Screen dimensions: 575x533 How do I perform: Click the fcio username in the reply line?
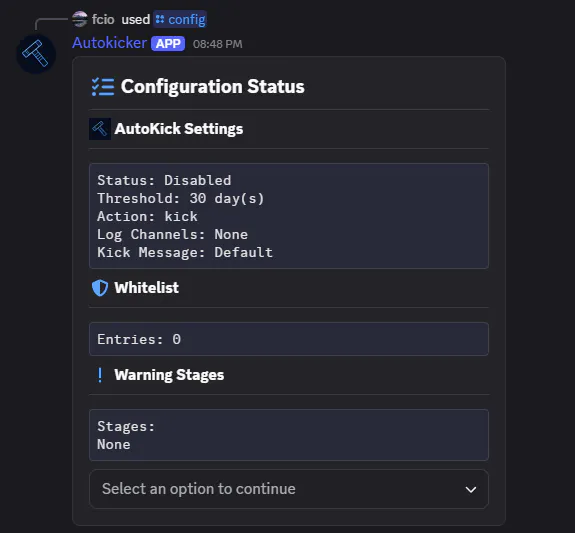(x=103, y=19)
